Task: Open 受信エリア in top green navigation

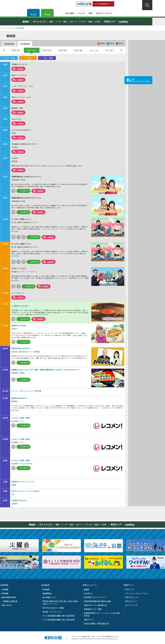Action: (x=110, y=22)
